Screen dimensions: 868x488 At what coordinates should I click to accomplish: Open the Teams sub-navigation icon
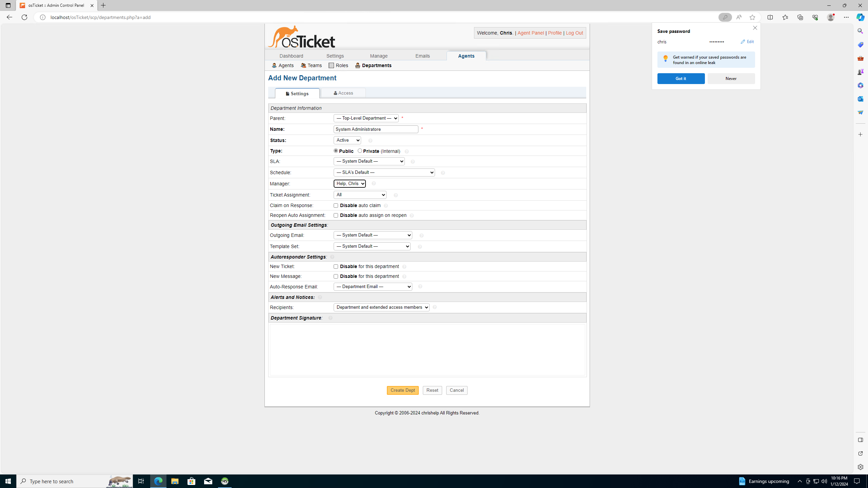click(303, 65)
